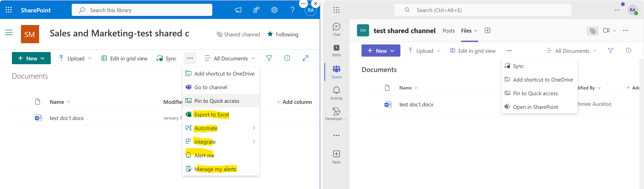Open All Documents view switcher in SharePoint

(230, 58)
